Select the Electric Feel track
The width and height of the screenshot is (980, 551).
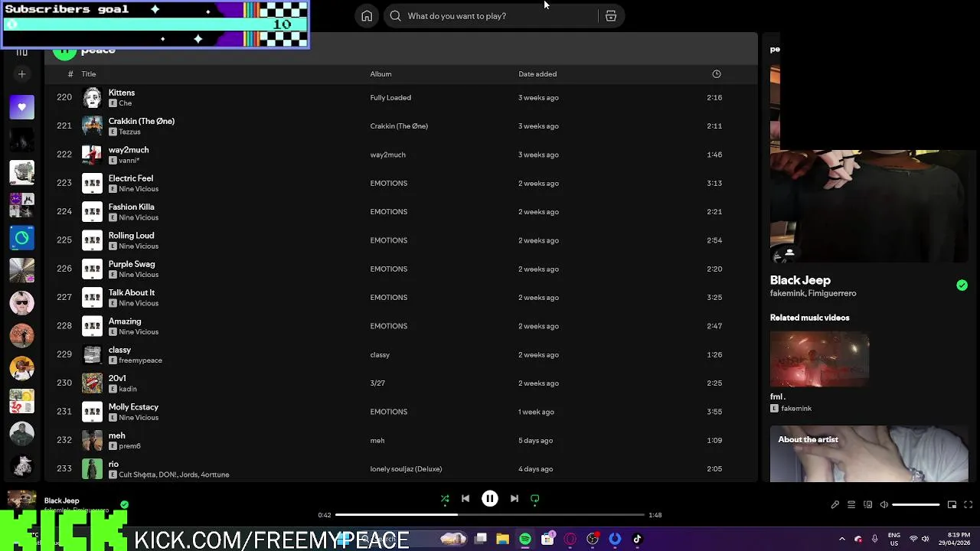coord(400,184)
